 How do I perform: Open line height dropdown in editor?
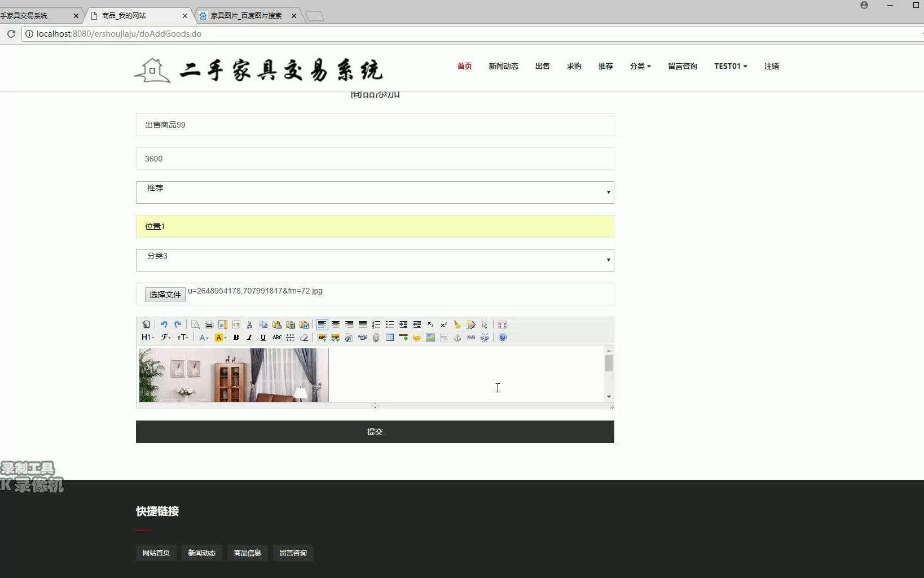point(291,338)
